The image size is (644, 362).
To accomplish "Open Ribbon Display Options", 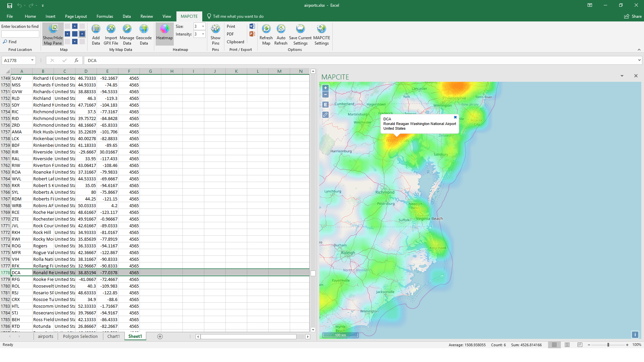I will [590, 5].
